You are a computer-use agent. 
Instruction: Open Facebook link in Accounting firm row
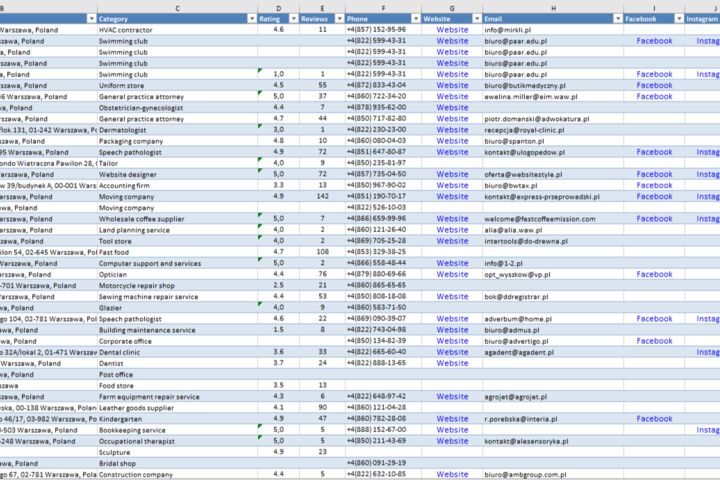[x=654, y=186]
